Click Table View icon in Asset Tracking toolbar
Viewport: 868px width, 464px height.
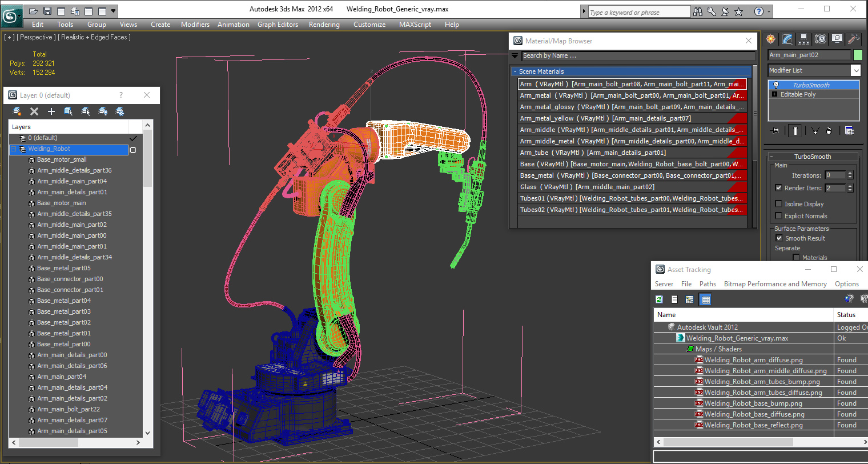click(x=706, y=299)
